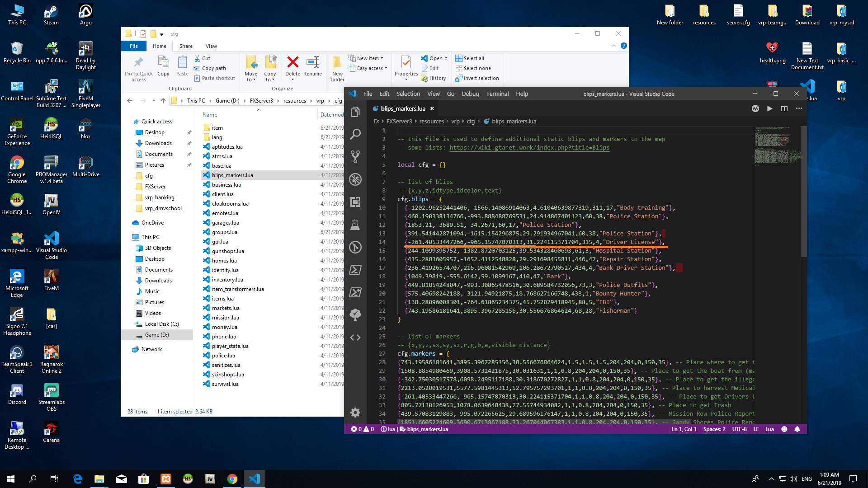Select police.lua in the file list
This screenshot has height=488, width=868.
pyautogui.click(x=223, y=356)
